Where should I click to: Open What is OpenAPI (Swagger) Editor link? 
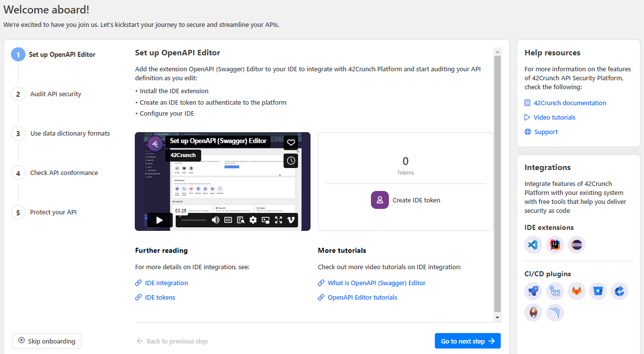[x=372, y=283]
